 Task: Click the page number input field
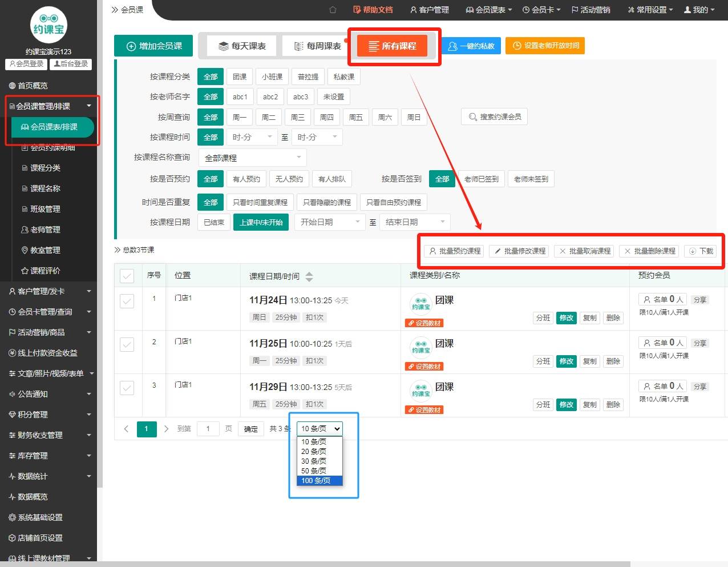click(x=208, y=429)
